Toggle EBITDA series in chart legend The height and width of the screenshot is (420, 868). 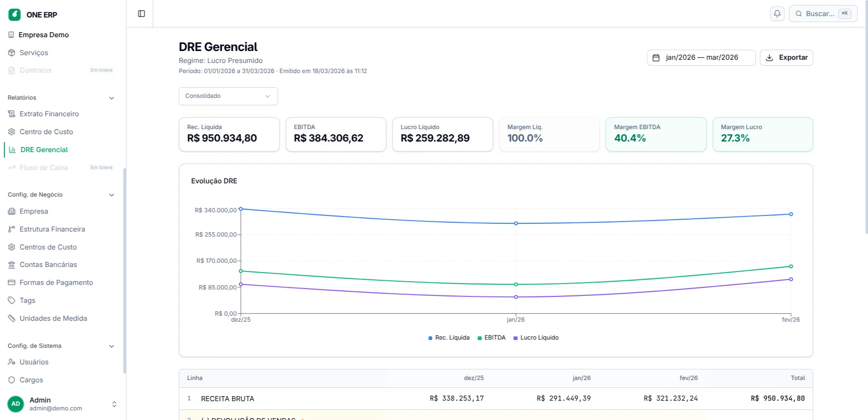pyautogui.click(x=491, y=338)
